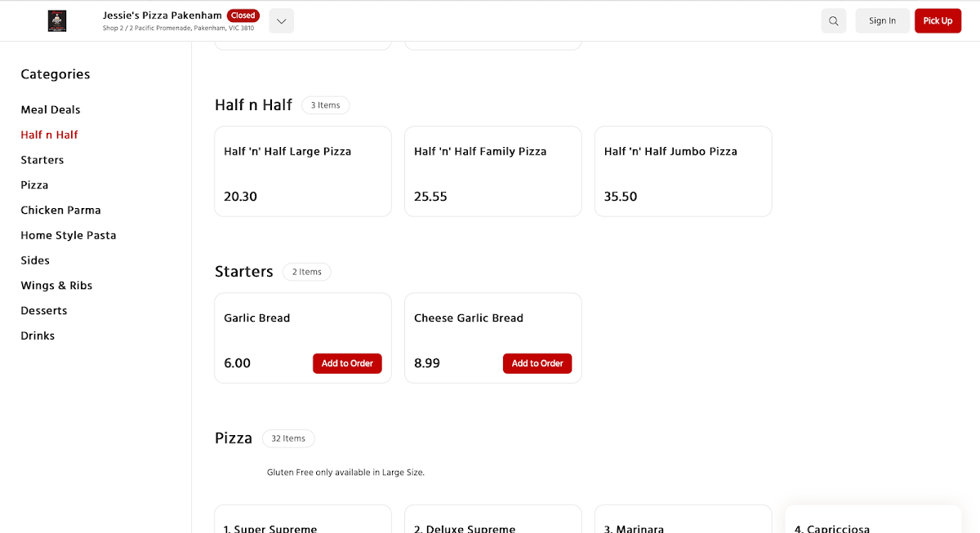Expand the store details chevron dropdown
This screenshot has height=533, width=980.
pos(282,21)
